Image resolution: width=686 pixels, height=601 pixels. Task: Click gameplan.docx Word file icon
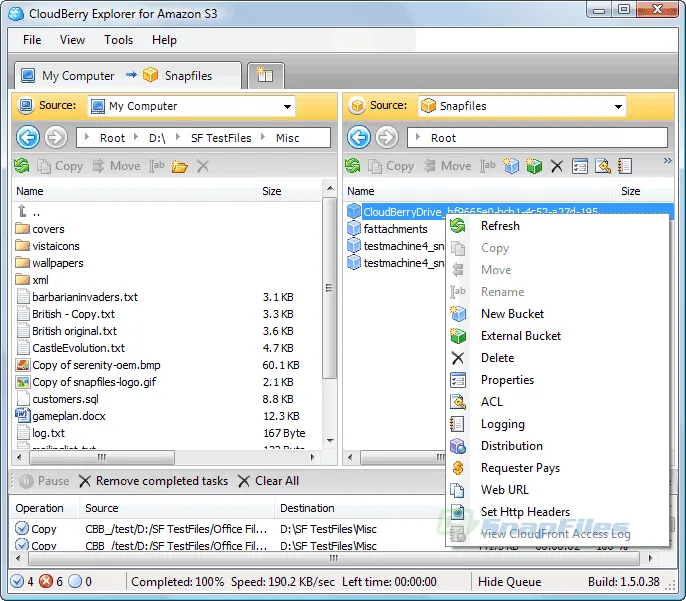click(22, 415)
